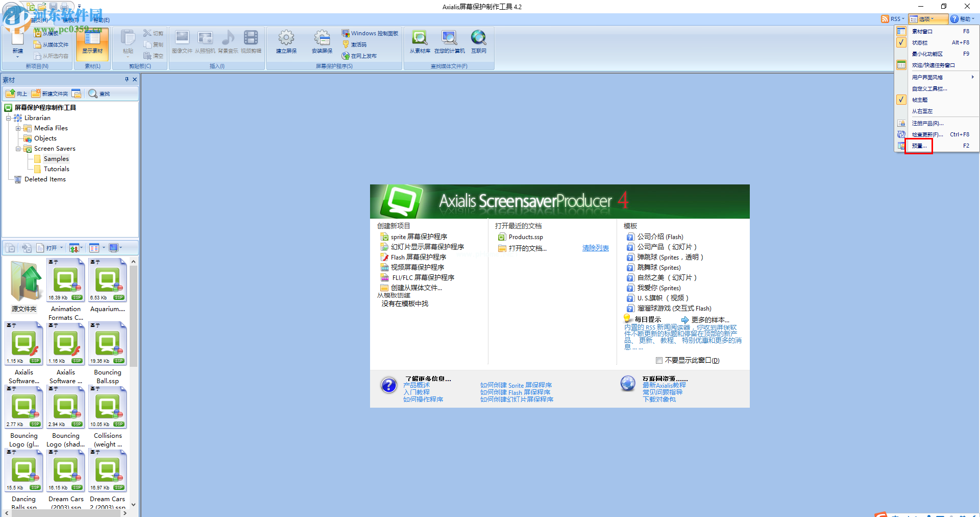Image resolution: width=980 pixels, height=517 pixels.
Task: Click the 互联网 globe search icon
Action: [x=479, y=38]
